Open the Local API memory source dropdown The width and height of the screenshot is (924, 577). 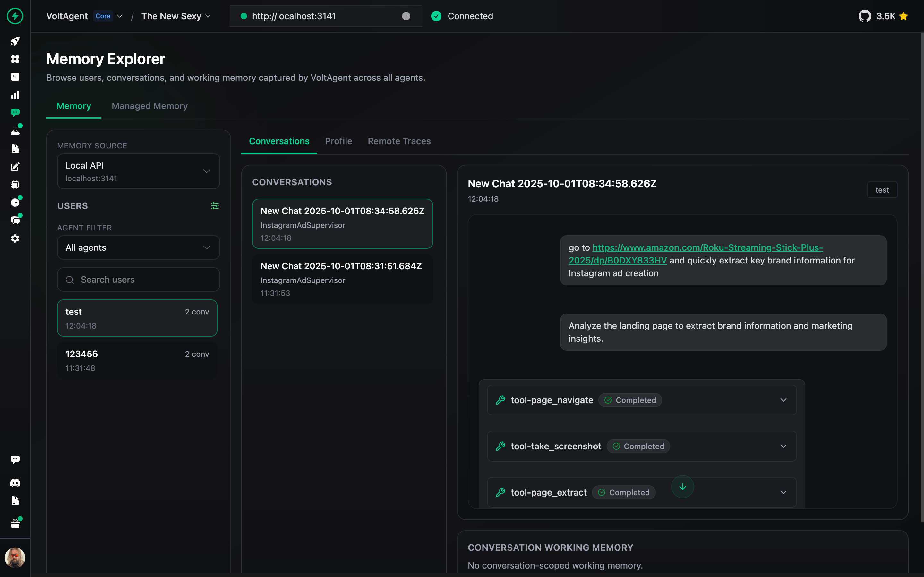point(138,171)
